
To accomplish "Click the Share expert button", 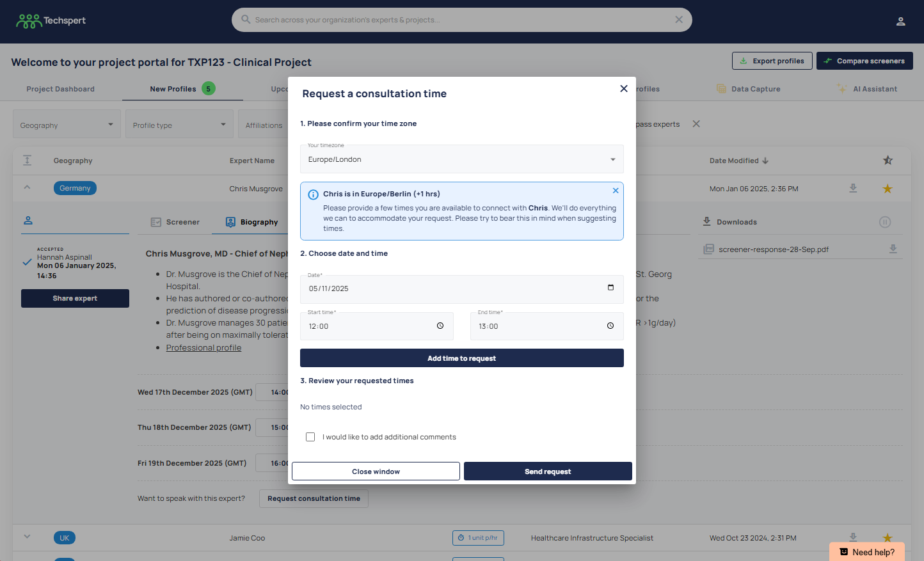I will [75, 298].
